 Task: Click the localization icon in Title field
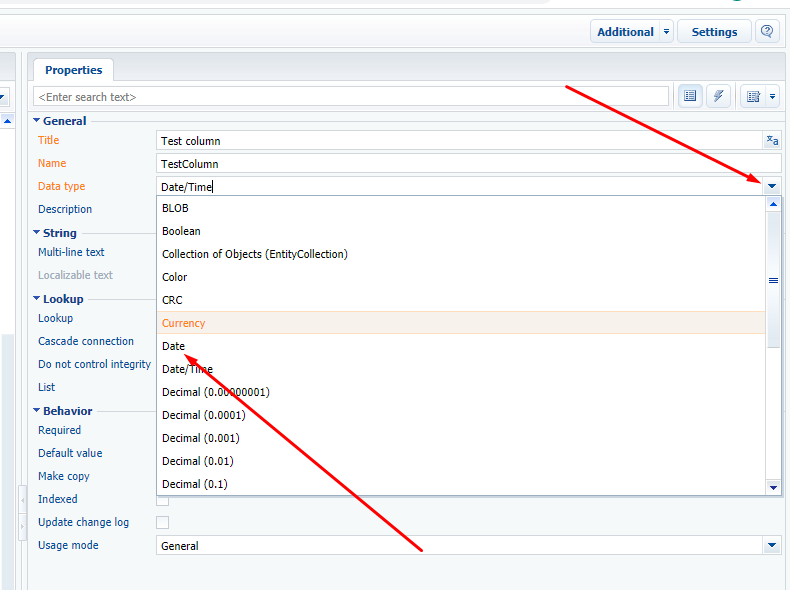[772, 141]
